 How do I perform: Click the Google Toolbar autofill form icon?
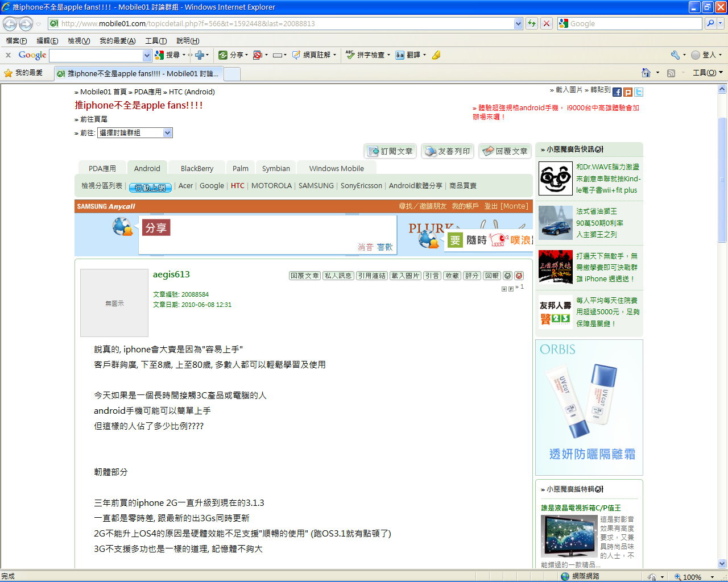278,55
